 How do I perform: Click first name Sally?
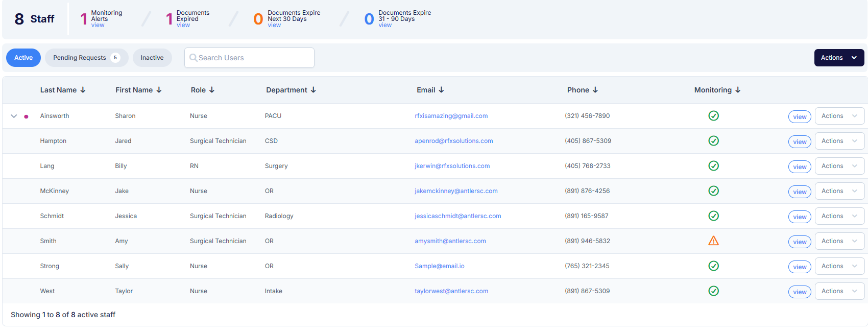point(122,266)
